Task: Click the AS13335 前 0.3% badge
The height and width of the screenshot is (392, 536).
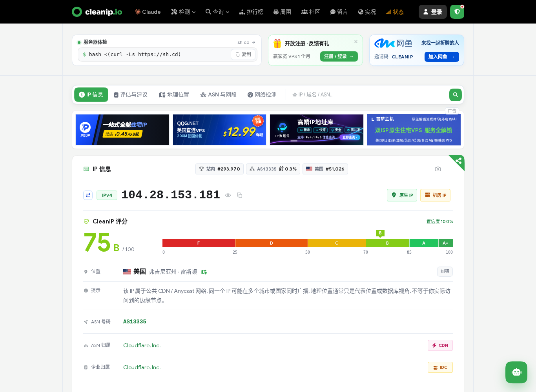Action: click(x=273, y=169)
